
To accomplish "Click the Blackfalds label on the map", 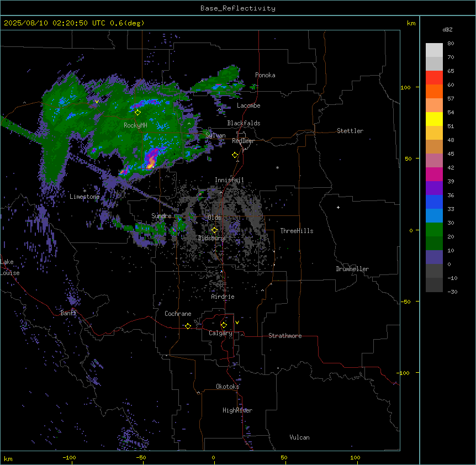I will tap(244, 123).
